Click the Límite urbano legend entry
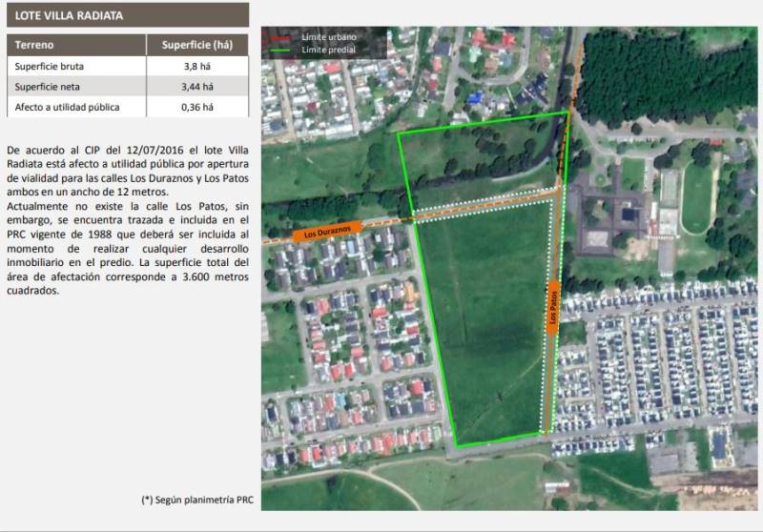The image size is (763, 532). coord(329,37)
